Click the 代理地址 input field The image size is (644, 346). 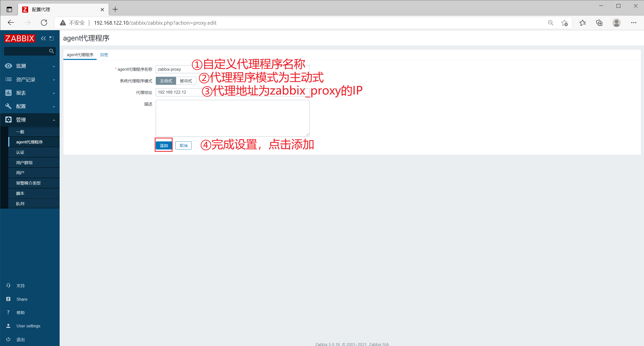(233, 92)
